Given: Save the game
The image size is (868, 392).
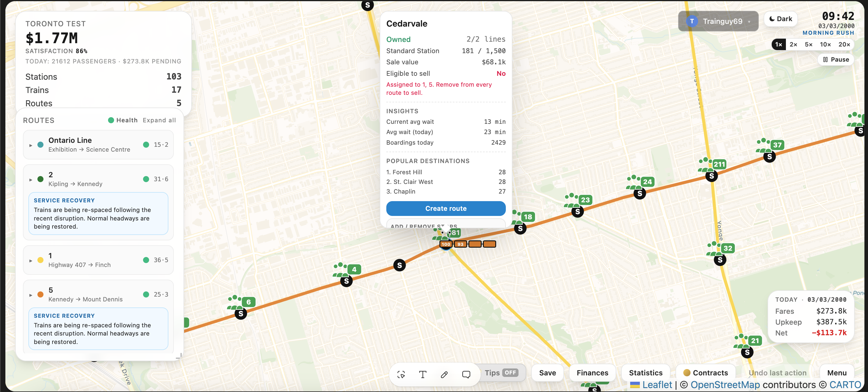Looking at the screenshot, I should click(547, 373).
